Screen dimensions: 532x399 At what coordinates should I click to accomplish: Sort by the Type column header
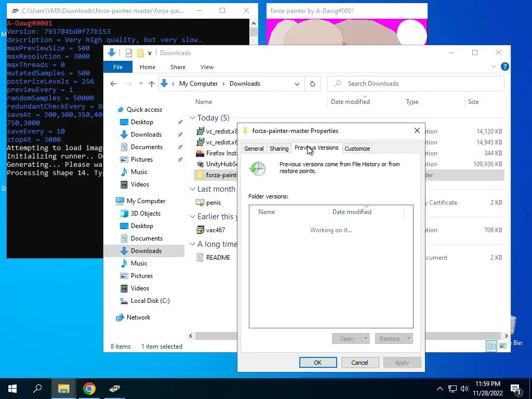coord(412,102)
